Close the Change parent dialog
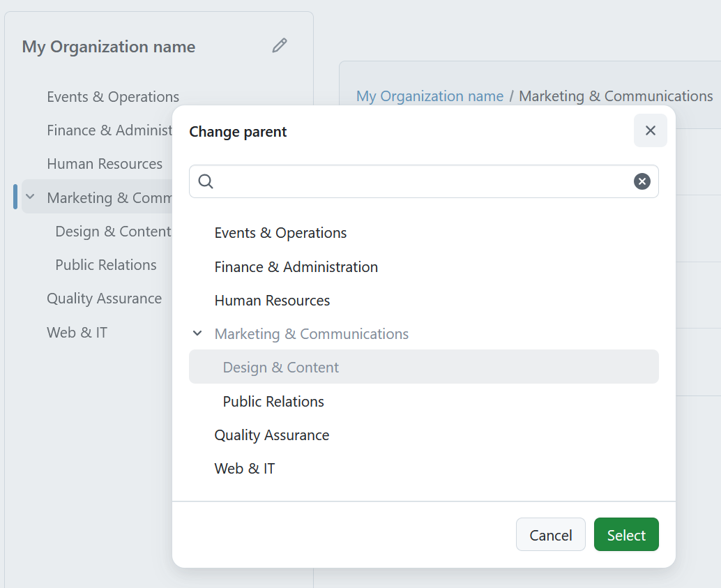This screenshot has height=588, width=721. [650, 130]
